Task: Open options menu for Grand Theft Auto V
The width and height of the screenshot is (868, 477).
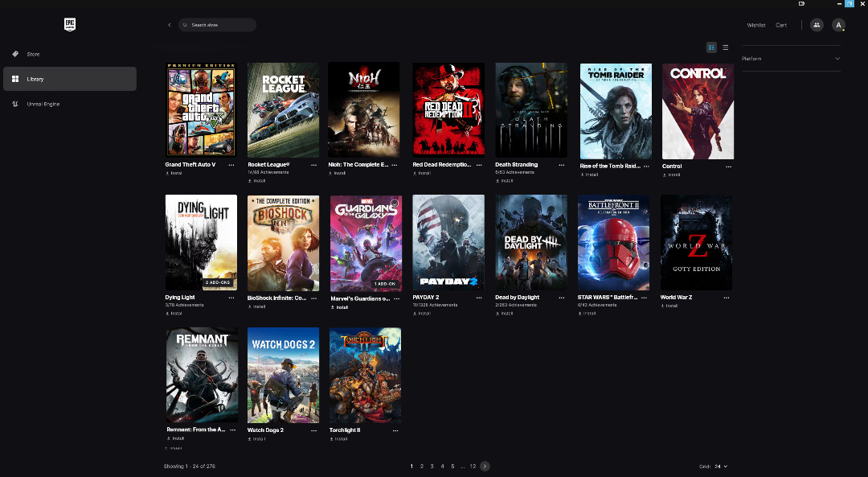Action: [x=231, y=165]
